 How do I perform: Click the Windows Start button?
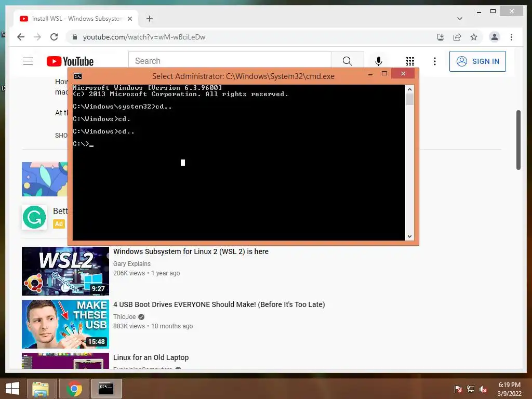pos(12,389)
